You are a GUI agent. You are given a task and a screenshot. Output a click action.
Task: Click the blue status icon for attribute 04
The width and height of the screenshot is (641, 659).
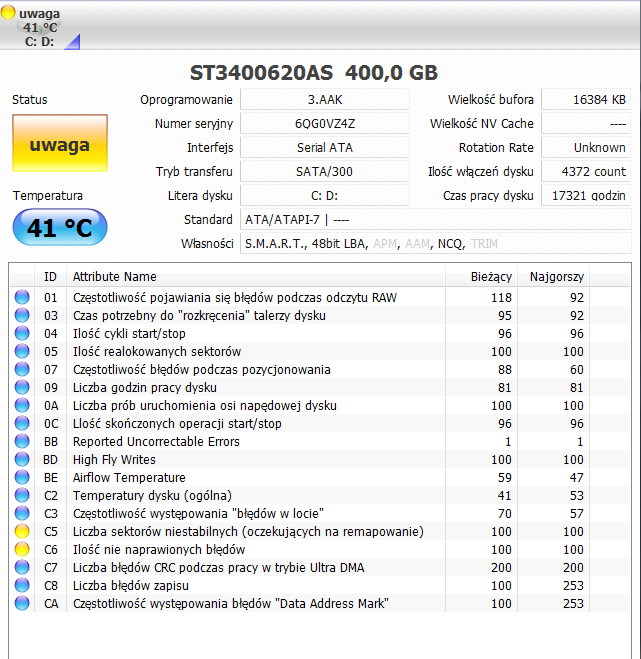click(x=22, y=333)
